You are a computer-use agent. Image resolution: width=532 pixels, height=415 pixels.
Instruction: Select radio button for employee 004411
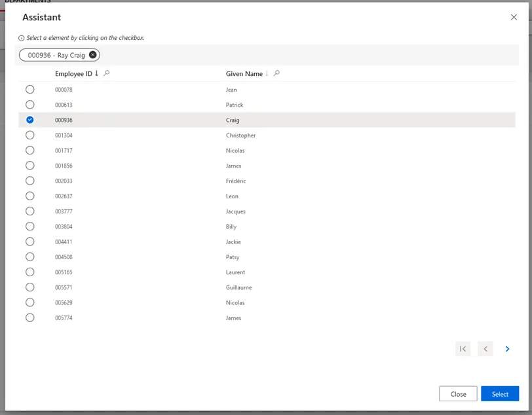[x=30, y=242]
